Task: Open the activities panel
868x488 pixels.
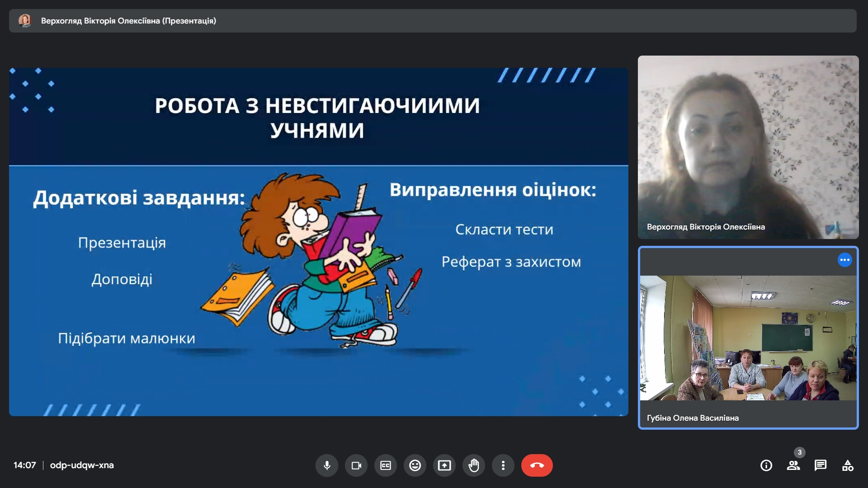Action: click(x=848, y=465)
